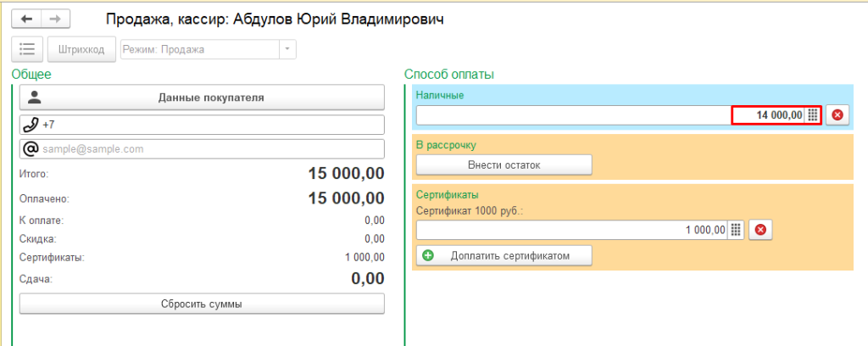The image size is (868, 346).
Task: Click the @ email icon
Action: click(x=31, y=149)
